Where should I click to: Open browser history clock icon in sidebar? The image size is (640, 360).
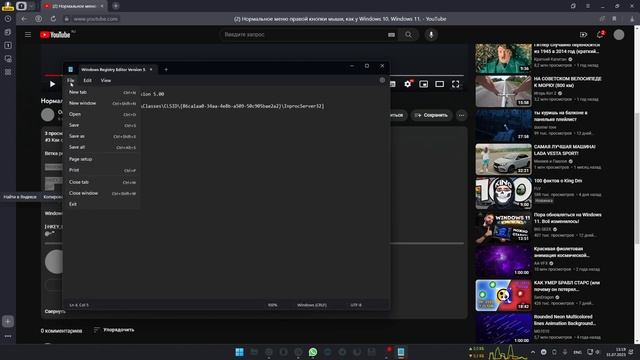(x=8, y=19)
